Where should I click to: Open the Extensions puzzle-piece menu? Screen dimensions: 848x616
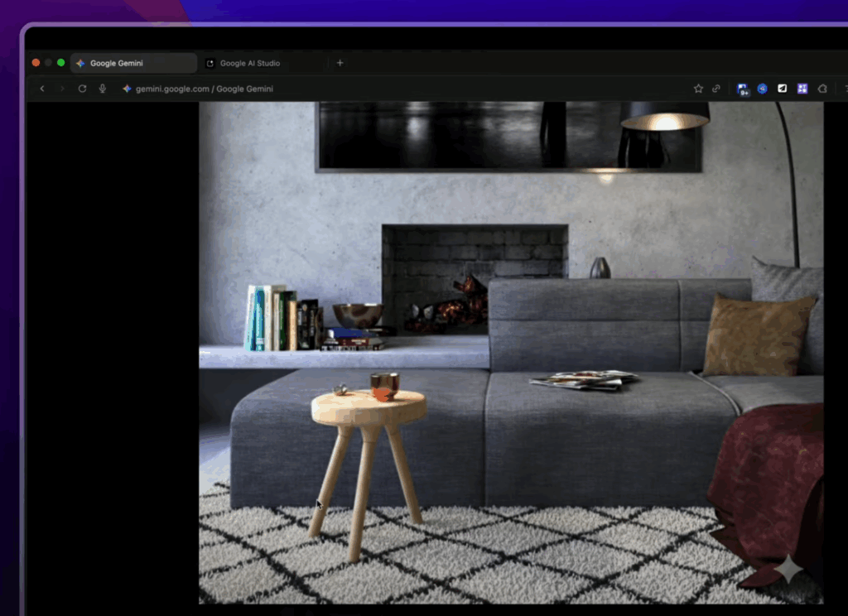click(821, 89)
